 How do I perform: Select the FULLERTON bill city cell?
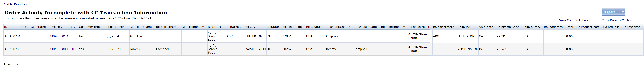[254, 36]
